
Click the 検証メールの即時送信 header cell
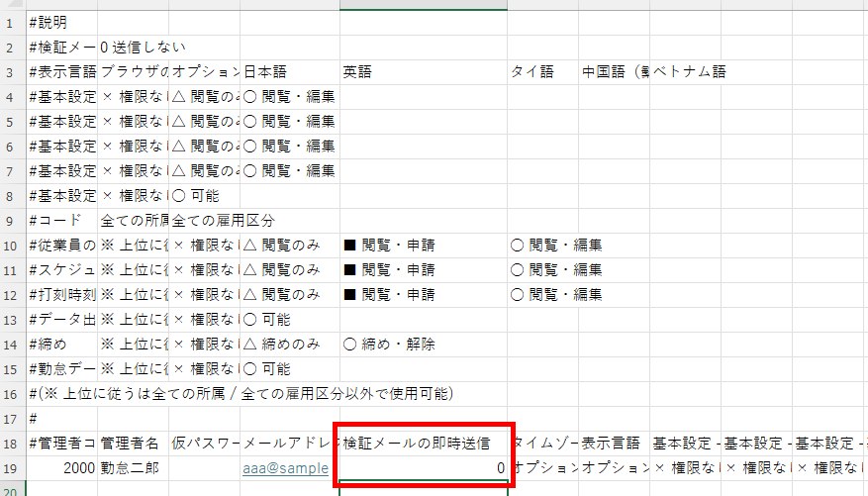(423, 443)
